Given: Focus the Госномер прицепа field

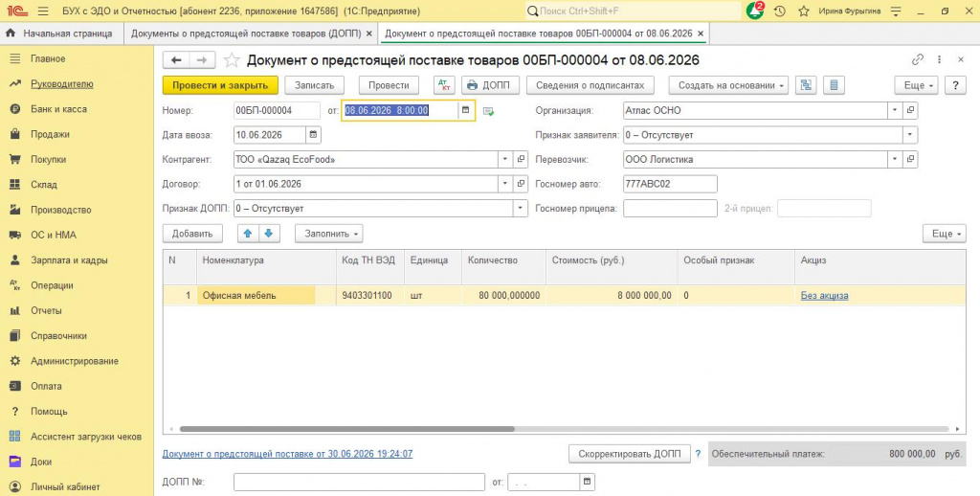Looking at the screenshot, I should pyautogui.click(x=670, y=209).
